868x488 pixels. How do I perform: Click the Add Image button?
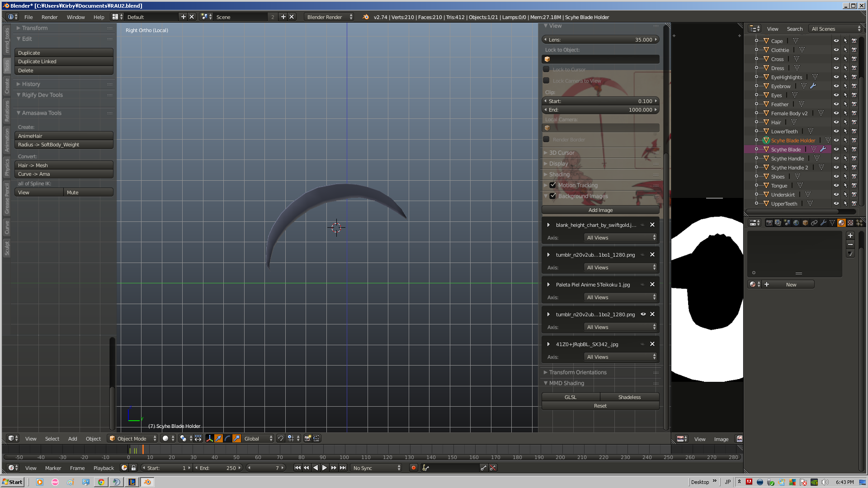point(600,210)
